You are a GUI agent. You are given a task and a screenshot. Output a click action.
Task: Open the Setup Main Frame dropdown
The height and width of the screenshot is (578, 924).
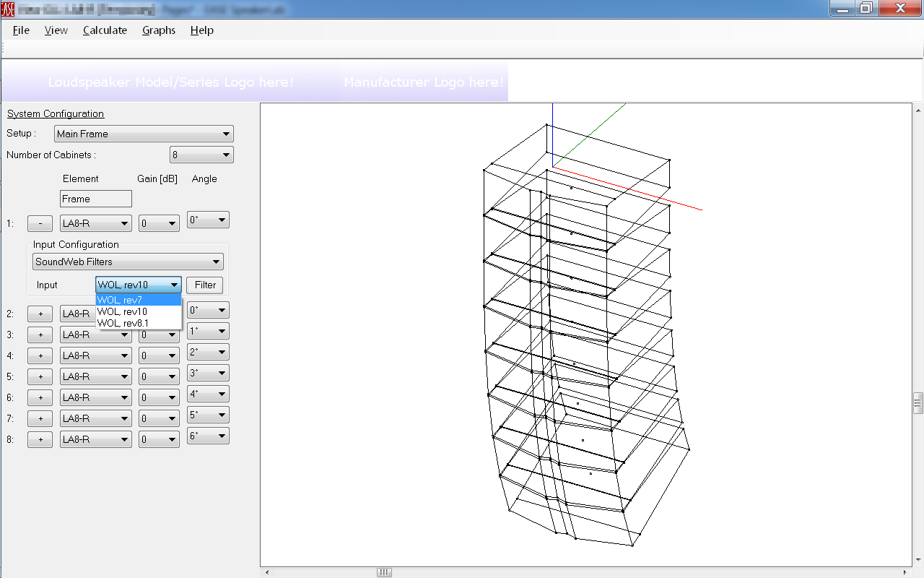(144, 134)
